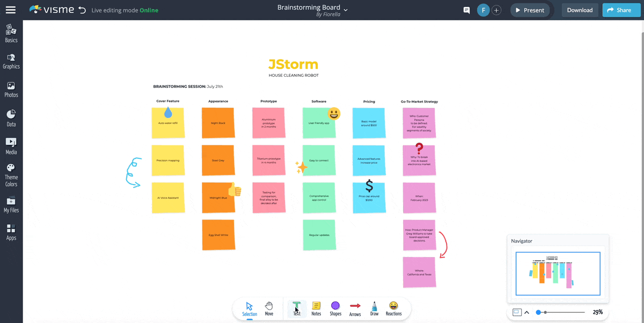Add collaborator with the plus button
Screen dimensions: 644x323
[x=496, y=10]
